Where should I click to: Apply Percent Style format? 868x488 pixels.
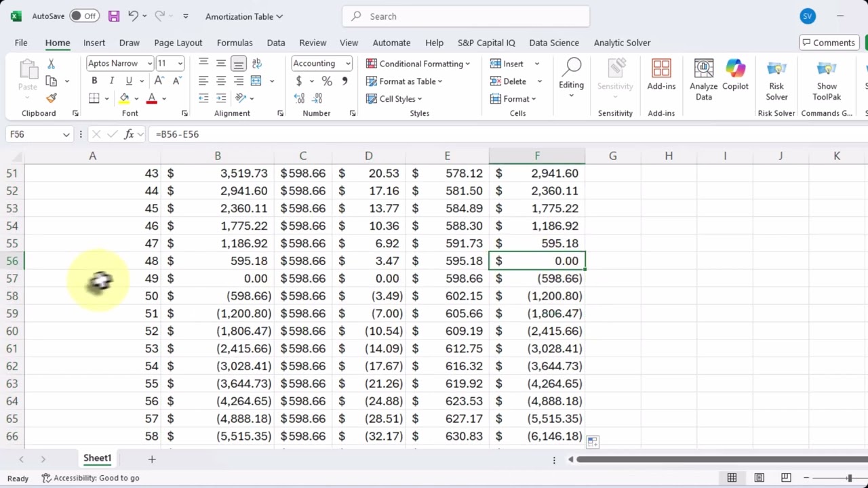(327, 81)
